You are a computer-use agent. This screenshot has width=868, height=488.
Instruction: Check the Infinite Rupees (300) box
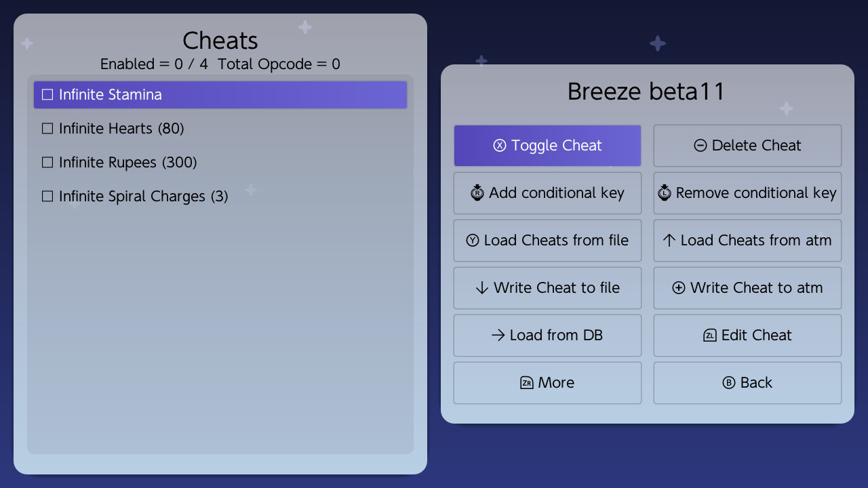pos(47,163)
